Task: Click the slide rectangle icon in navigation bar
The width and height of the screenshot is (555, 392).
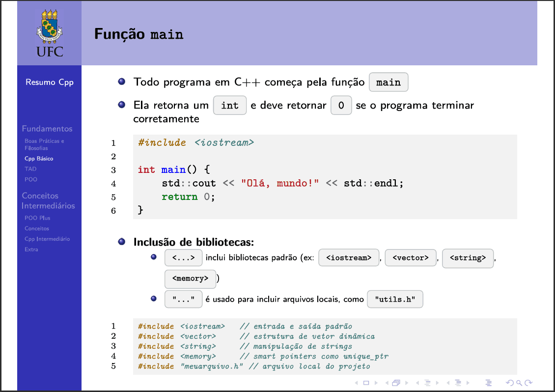Action: point(366,383)
